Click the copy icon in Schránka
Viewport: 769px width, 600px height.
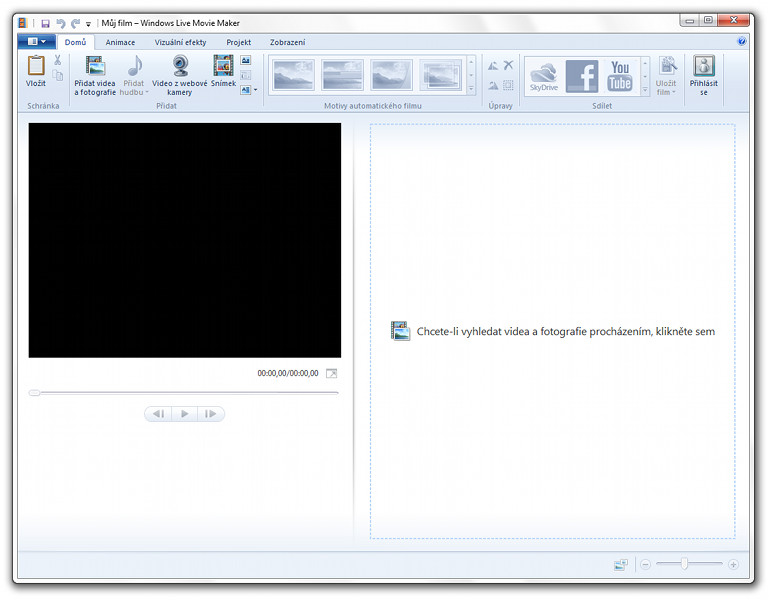click(58, 76)
